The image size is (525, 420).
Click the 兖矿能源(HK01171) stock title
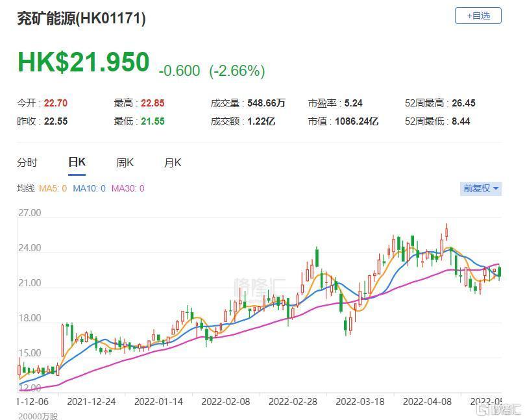click(81, 18)
